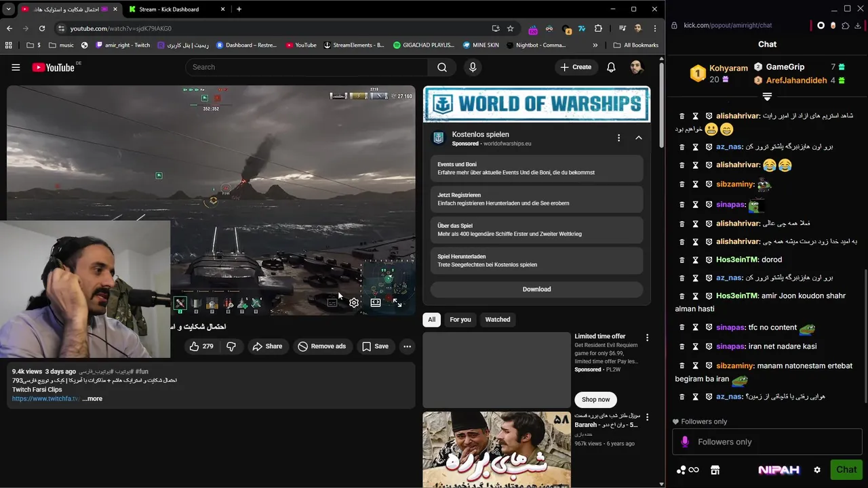This screenshot has width=868, height=488.
Task: Start voice search with the microphone icon
Action: 473,67
